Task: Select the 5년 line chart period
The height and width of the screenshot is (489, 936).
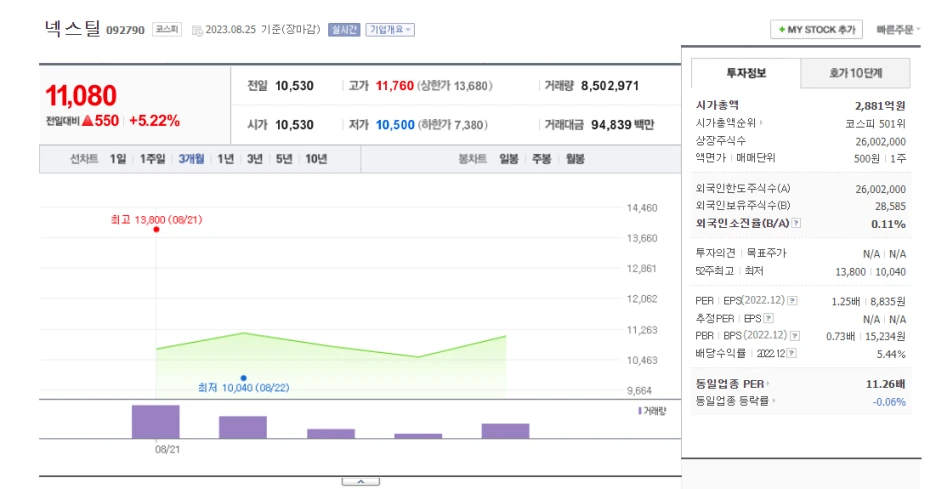Action: click(284, 159)
